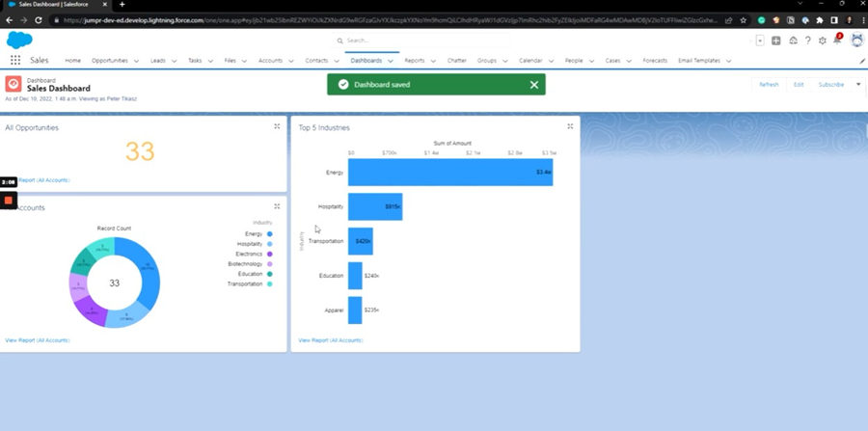The width and height of the screenshot is (868, 431).
Task: Open more dashboard actions dropdown arrow
Action: click(858, 85)
